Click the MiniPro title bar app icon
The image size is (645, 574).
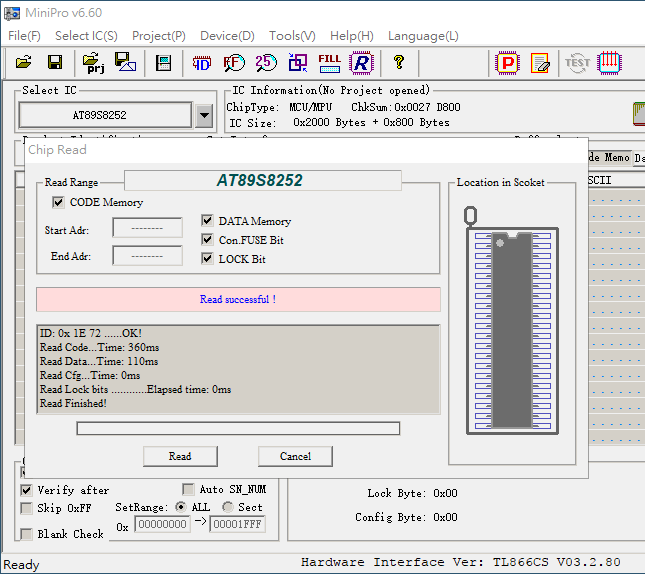[x=12, y=13]
